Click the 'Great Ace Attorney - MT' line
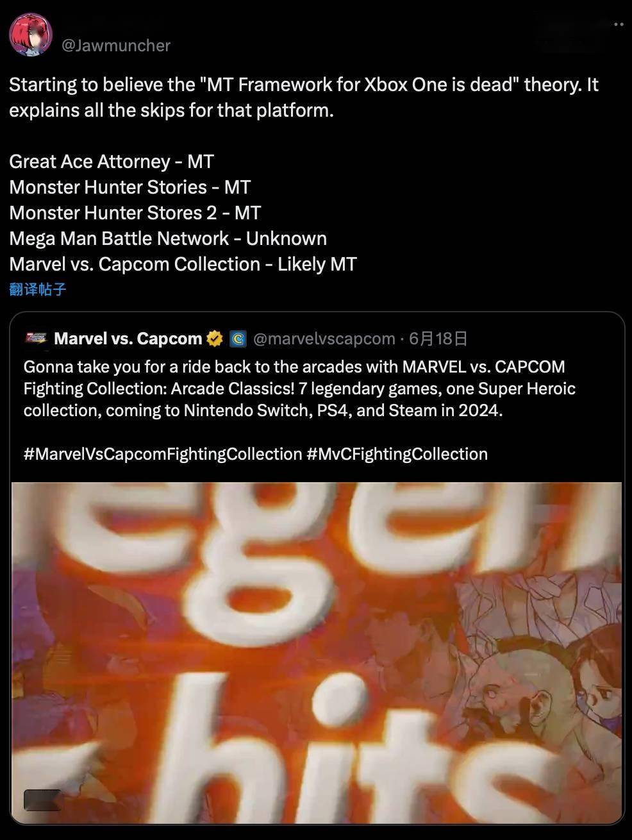632x840 pixels. click(112, 162)
